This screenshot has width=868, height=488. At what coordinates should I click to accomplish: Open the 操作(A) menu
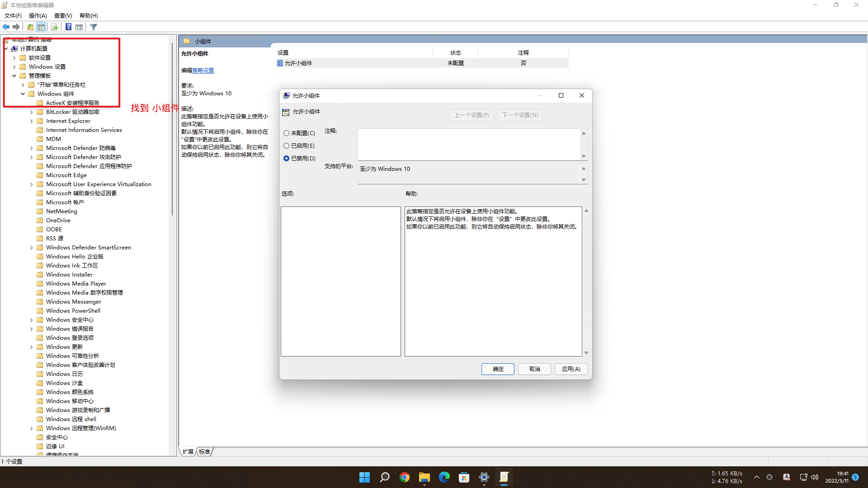(38, 16)
